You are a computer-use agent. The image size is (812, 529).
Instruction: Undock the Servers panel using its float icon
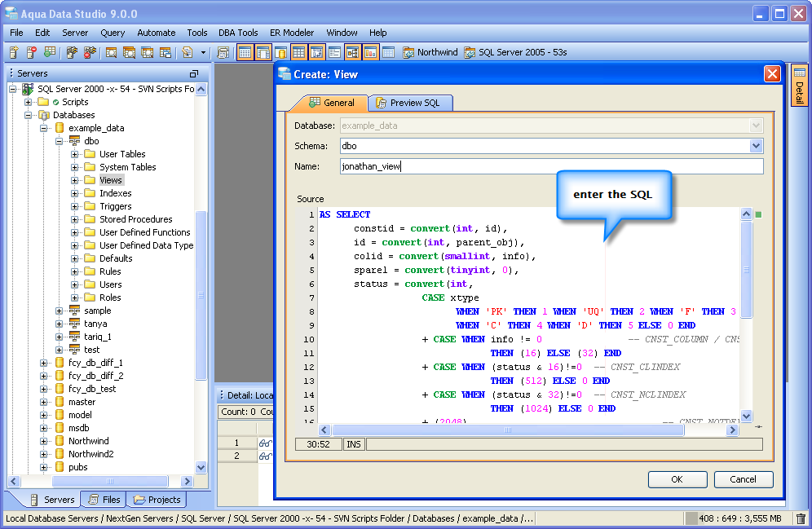[194, 73]
